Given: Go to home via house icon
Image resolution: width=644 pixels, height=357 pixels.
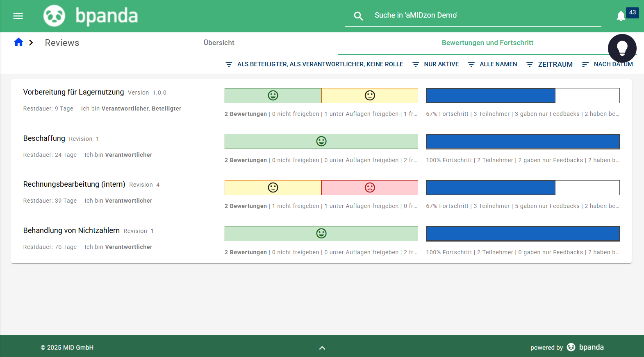Looking at the screenshot, I should coord(18,43).
